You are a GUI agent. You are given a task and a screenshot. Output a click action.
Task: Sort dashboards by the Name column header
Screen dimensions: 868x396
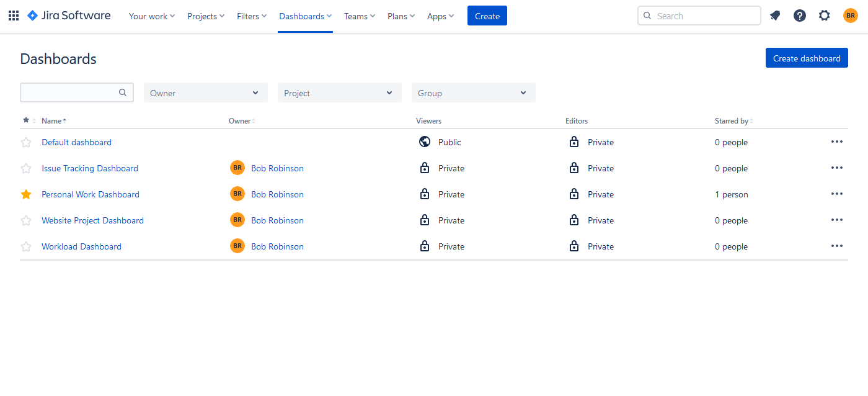pyautogui.click(x=53, y=120)
